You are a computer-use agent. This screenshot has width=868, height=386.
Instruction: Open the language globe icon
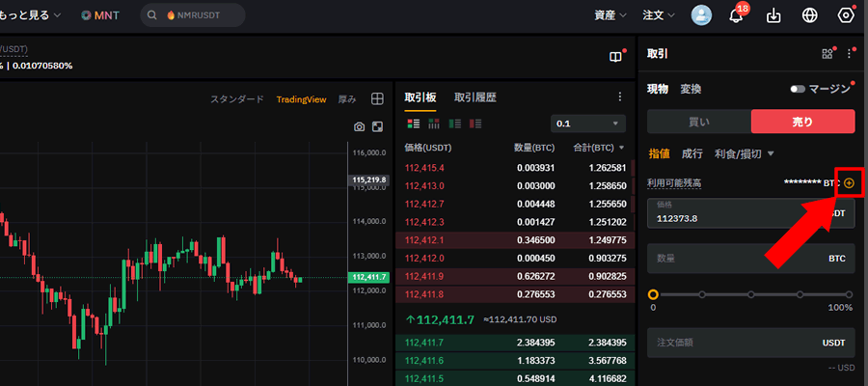809,15
